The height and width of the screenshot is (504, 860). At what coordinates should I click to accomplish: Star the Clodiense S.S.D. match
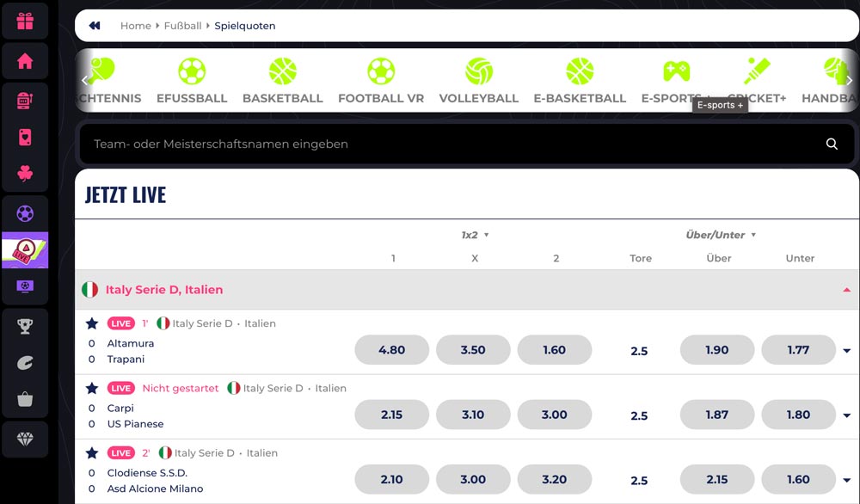click(x=92, y=452)
